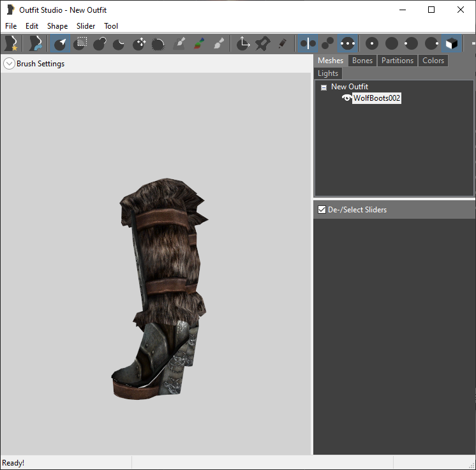Screen dimensions: 476x470
Task: Click the New Project toolbar icon
Action: pos(11,43)
